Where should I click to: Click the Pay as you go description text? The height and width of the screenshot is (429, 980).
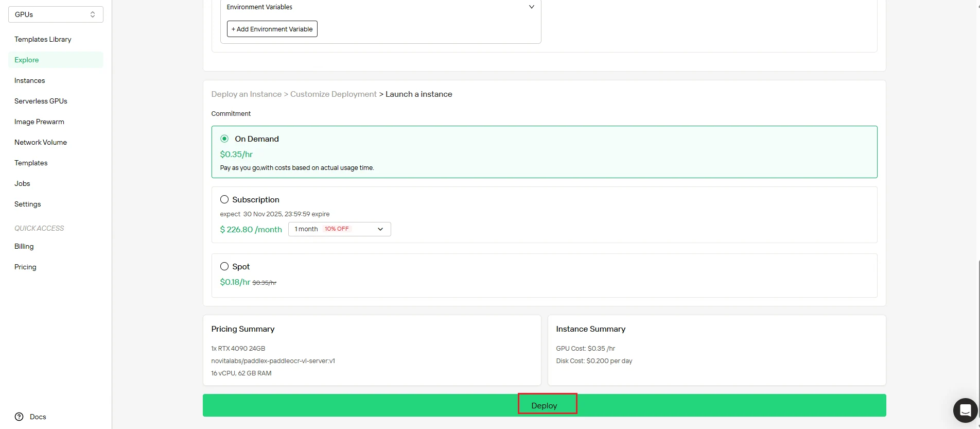pos(297,168)
